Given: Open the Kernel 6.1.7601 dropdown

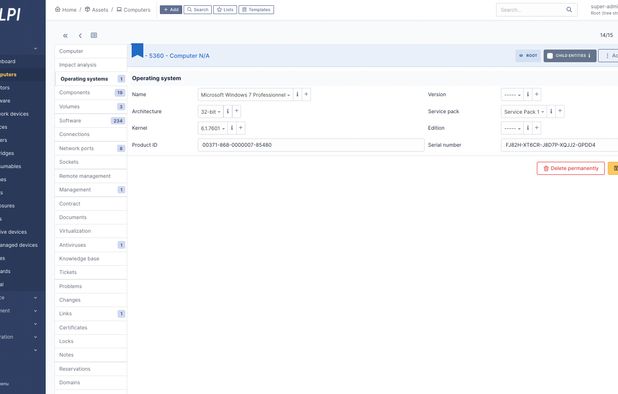Looking at the screenshot, I should (x=213, y=128).
